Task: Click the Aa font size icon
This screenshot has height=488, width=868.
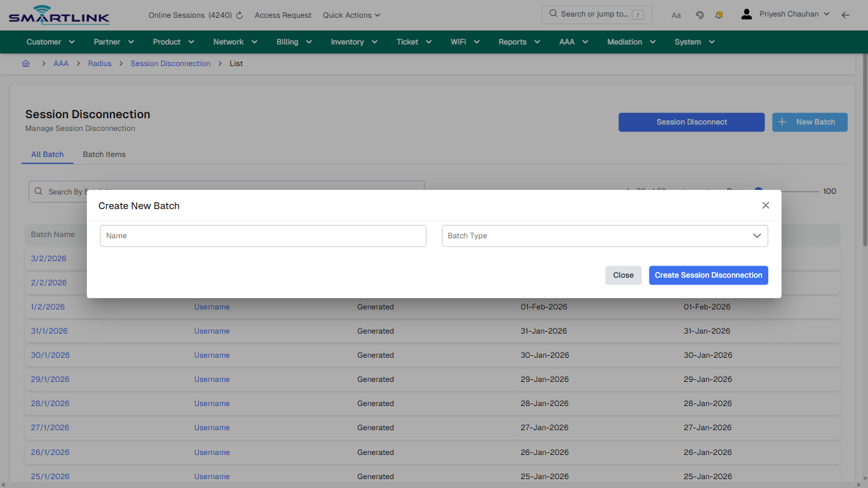Action: [x=676, y=15]
